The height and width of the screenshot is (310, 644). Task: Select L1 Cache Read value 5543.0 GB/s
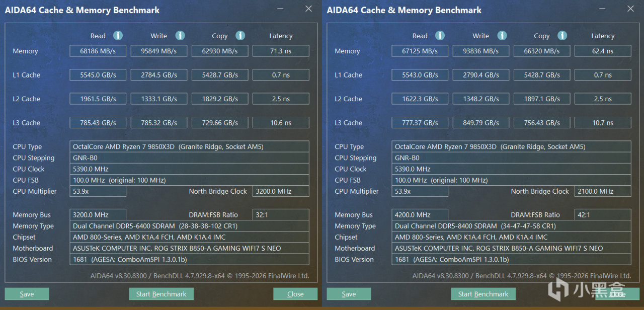coord(420,75)
